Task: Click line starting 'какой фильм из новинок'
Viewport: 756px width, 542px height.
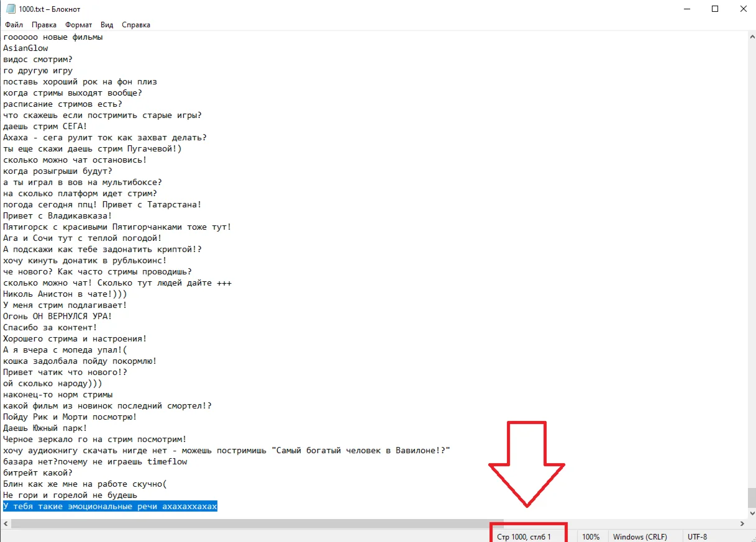Action: pyautogui.click(x=107, y=405)
